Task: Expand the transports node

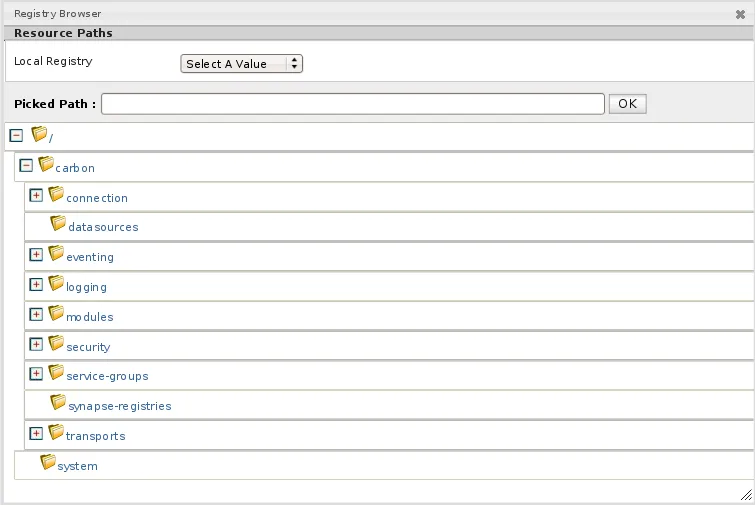Action: [x=36, y=433]
